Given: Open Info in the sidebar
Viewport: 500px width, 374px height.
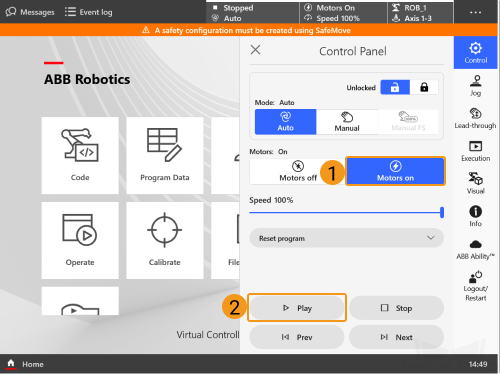Looking at the screenshot, I should (475, 216).
